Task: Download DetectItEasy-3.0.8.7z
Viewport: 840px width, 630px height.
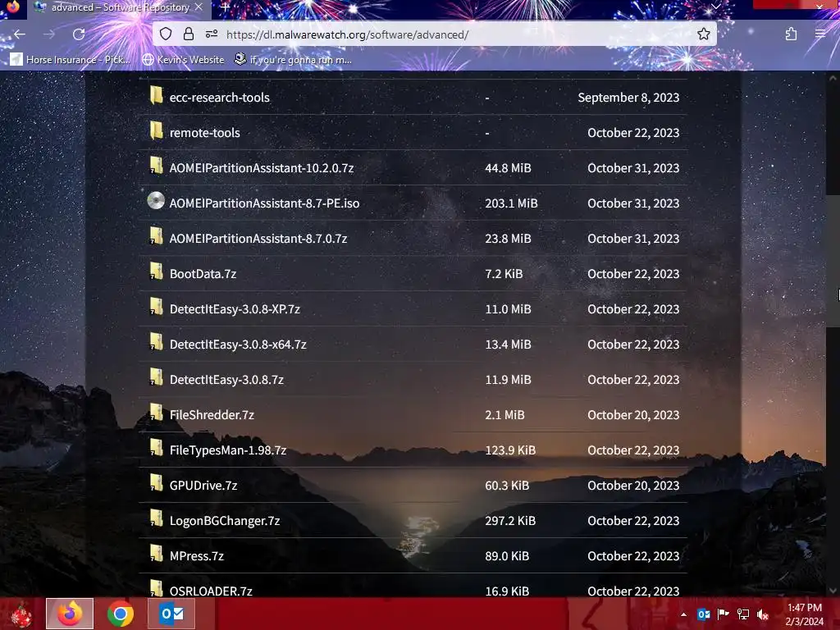Action: point(226,380)
